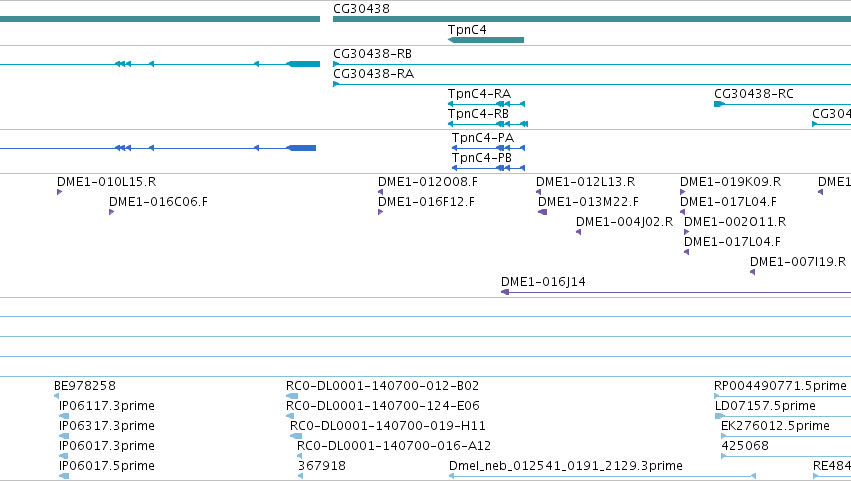Click the DME1-019K09.R label

point(731,182)
